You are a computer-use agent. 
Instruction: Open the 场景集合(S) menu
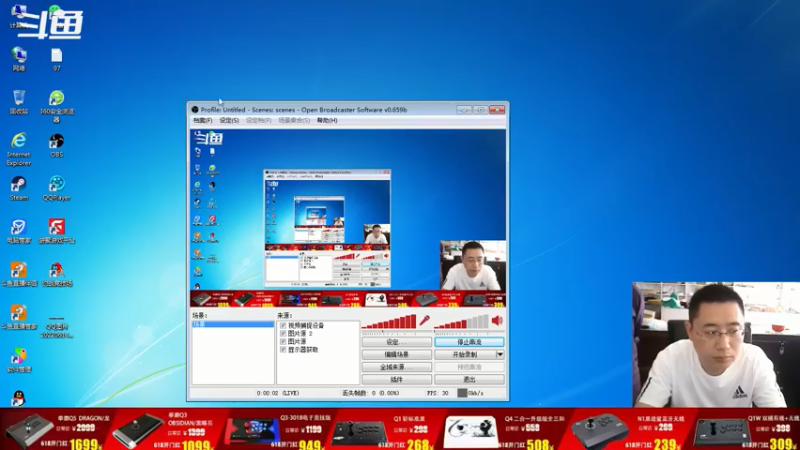point(294,120)
